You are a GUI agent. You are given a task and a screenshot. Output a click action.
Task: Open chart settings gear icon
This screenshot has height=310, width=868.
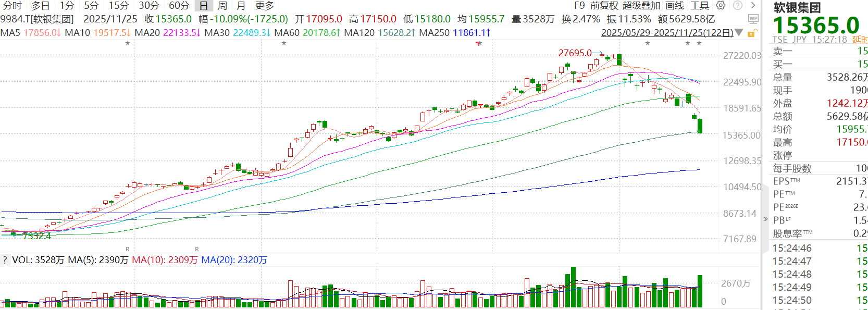721,6
